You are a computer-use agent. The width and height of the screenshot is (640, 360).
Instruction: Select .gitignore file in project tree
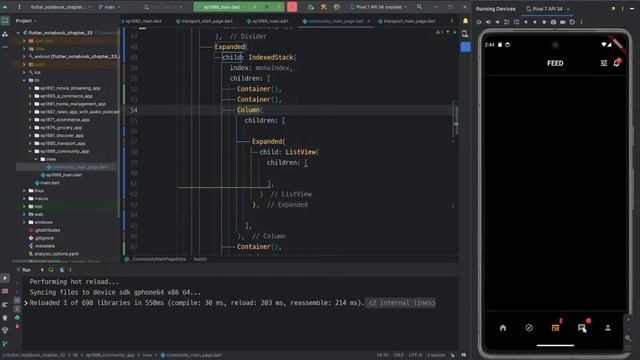coord(41,238)
